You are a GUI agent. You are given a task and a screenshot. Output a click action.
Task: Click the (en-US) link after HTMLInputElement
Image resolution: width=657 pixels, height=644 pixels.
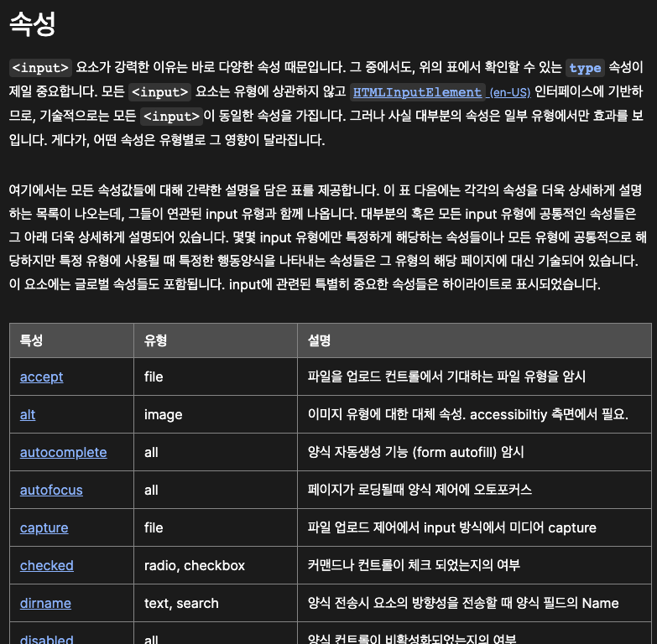point(510,92)
